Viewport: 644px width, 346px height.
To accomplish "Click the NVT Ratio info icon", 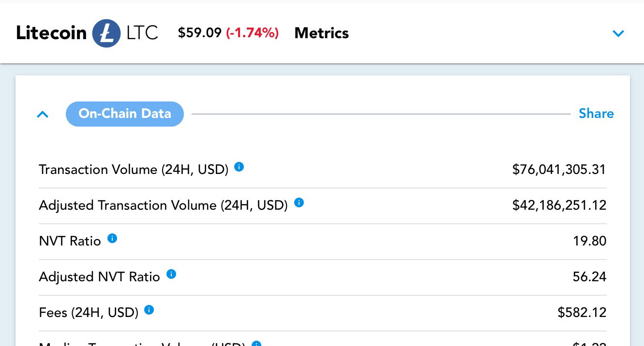I will [112, 238].
